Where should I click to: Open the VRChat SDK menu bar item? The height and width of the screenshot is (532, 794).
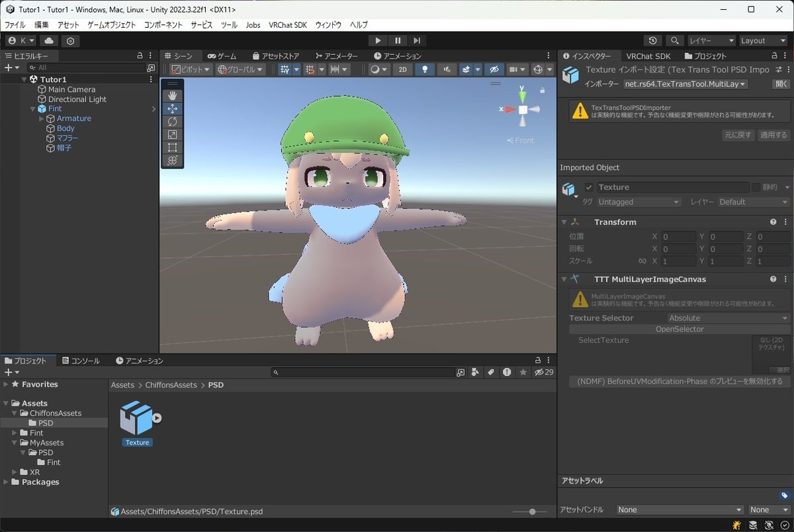click(287, 24)
